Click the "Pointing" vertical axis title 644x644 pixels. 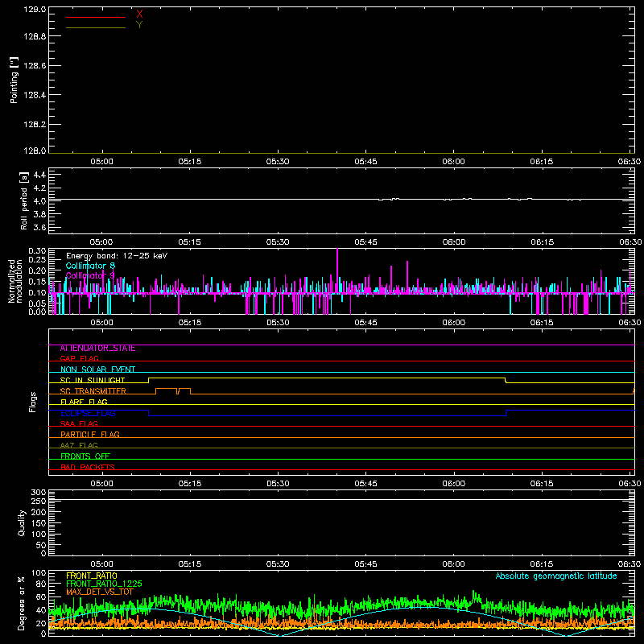14,80
